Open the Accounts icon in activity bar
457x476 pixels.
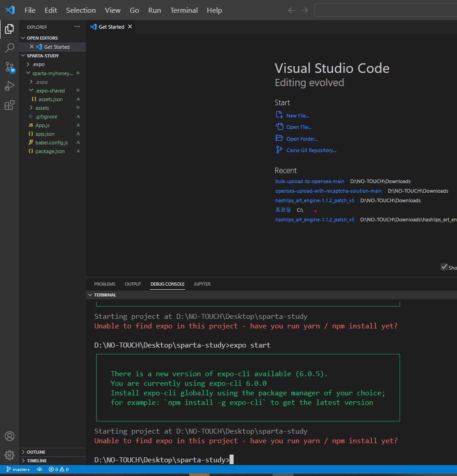(x=10, y=436)
